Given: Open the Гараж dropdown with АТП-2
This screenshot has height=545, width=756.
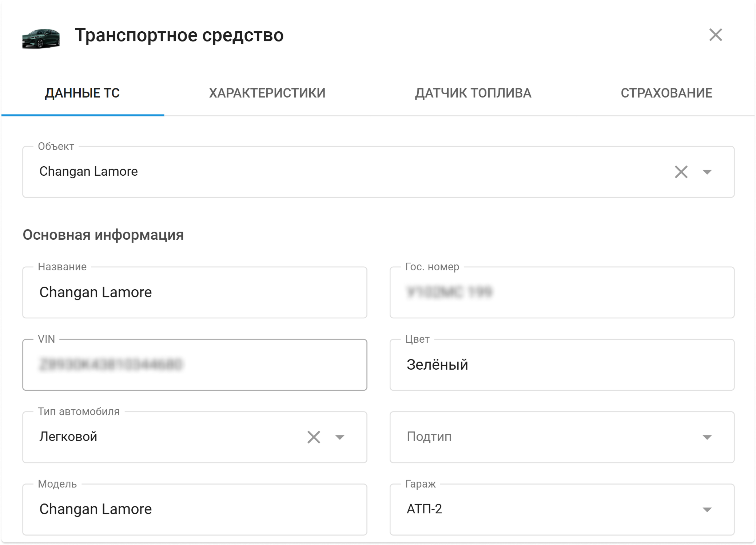Looking at the screenshot, I should click(562, 509).
